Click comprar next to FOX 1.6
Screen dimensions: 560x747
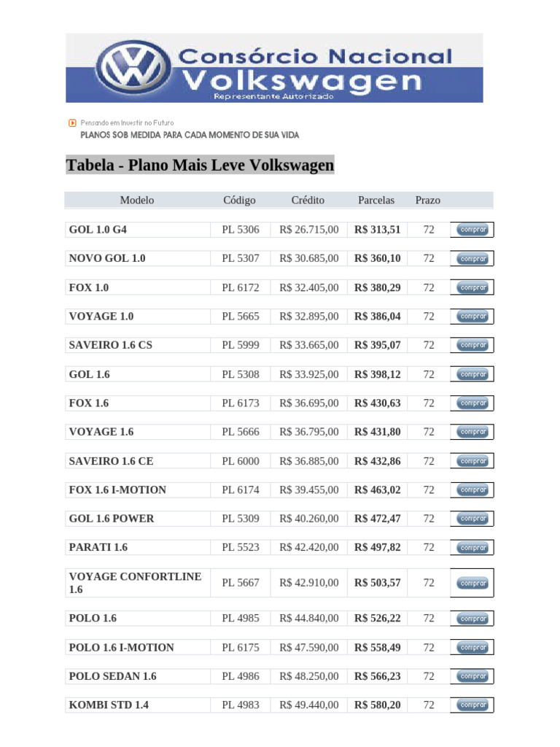[x=472, y=403]
